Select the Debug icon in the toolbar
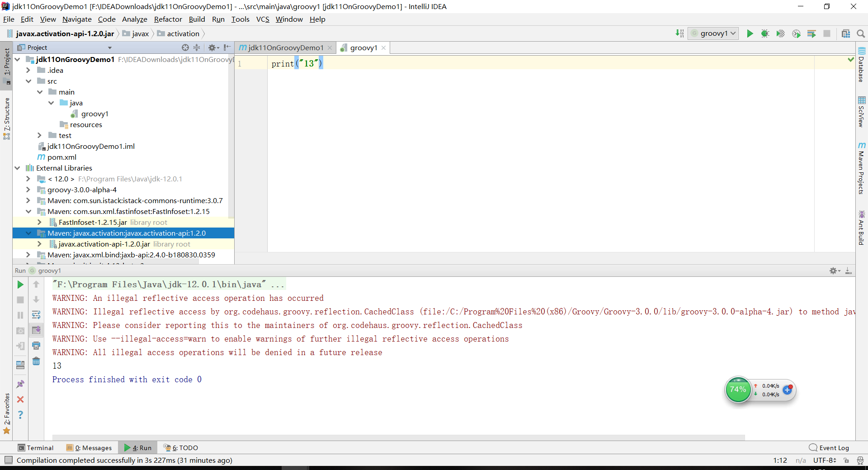868x470 pixels. [x=765, y=33]
